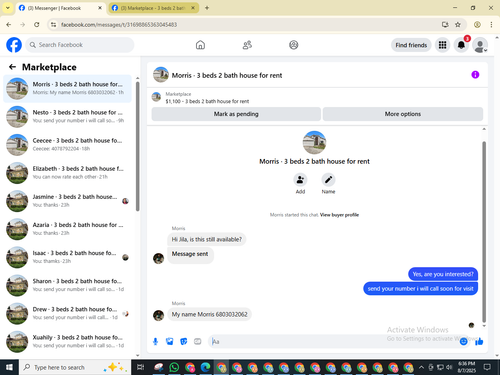Viewport: 500px width, 375px height.
Task: Send a voice clip microphone icon
Action: [155, 341]
